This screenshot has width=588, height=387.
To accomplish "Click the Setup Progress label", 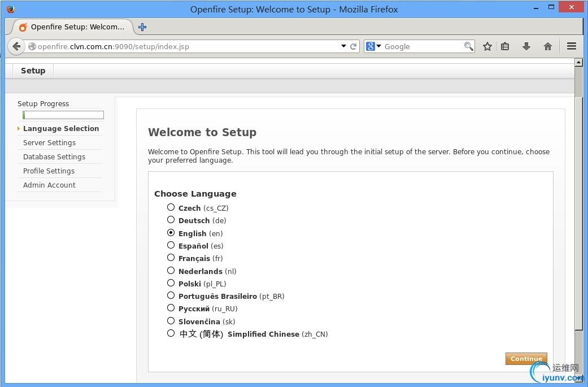I will [43, 104].
